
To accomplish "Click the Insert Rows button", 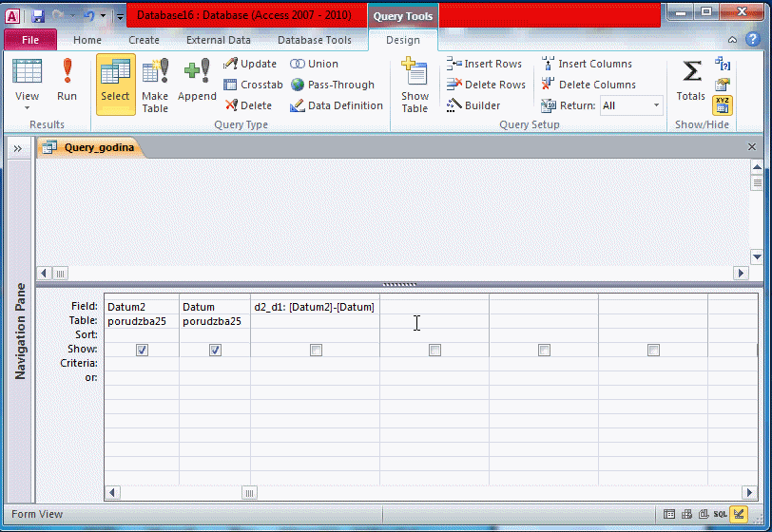I will coord(485,64).
